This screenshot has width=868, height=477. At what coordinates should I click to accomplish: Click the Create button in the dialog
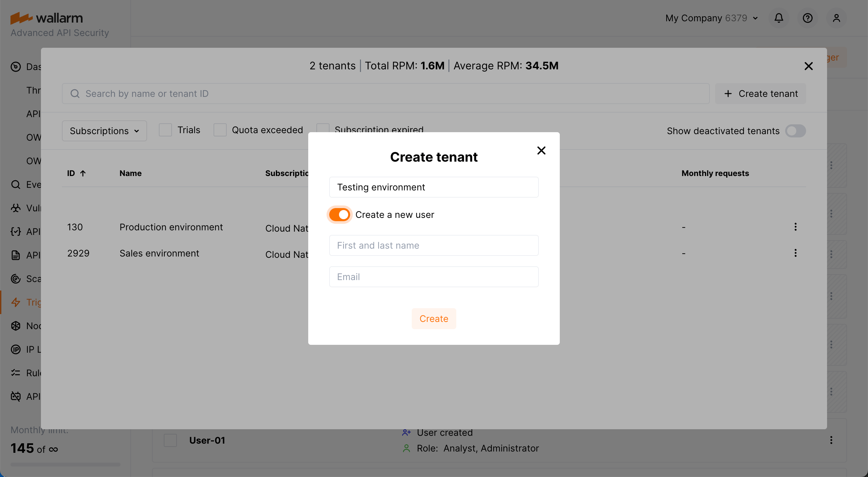(434, 318)
